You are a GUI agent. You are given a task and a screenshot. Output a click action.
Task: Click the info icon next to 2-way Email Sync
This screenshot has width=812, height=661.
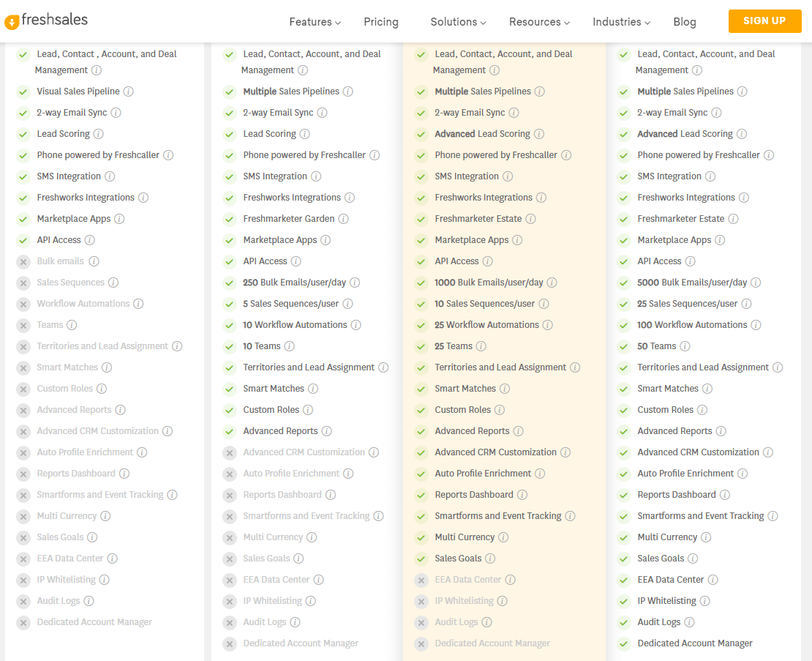pos(116,113)
